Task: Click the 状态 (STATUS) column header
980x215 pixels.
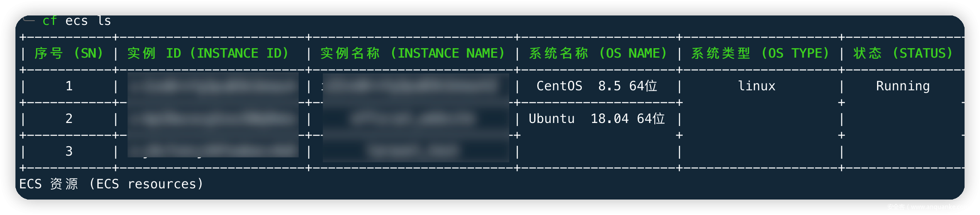Action: [x=903, y=53]
